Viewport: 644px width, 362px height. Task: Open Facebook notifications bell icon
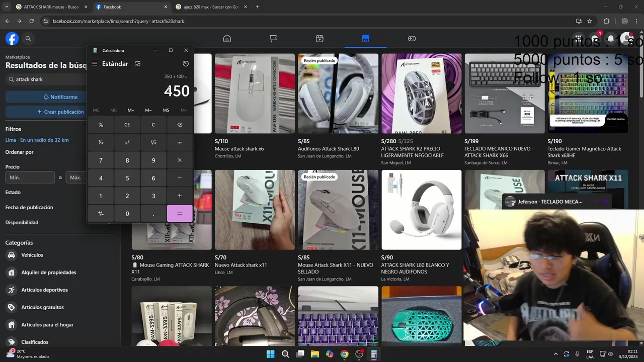(610, 39)
